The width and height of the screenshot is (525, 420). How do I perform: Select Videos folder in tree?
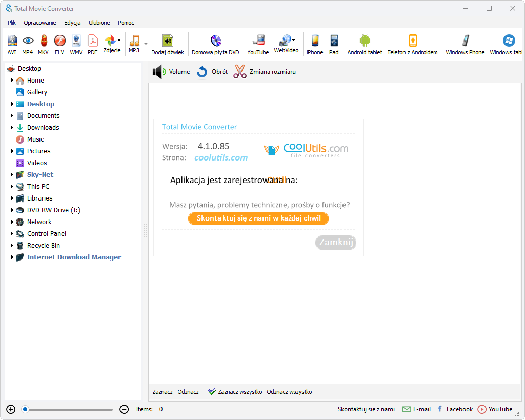[31, 163]
